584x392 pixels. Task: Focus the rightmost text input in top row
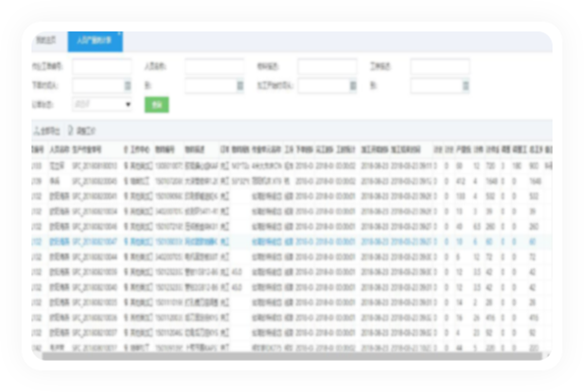[x=439, y=66]
